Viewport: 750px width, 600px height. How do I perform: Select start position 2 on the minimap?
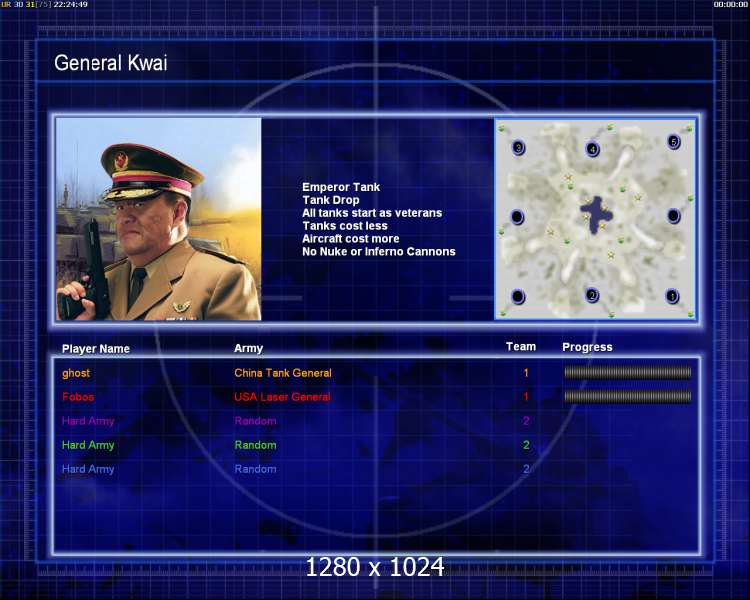click(592, 295)
